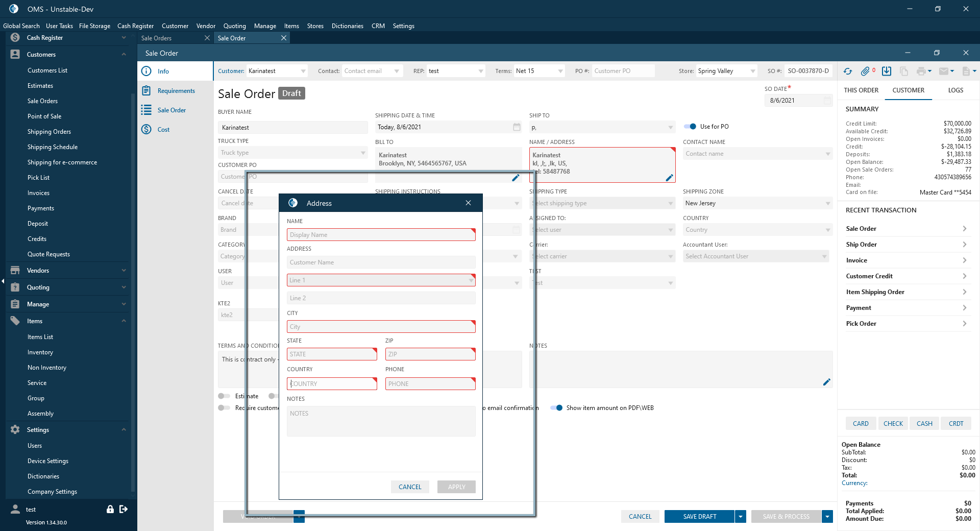Edit the Bill To address pencil icon
The height and width of the screenshot is (531, 980).
pyautogui.click(x=516, y=178)
